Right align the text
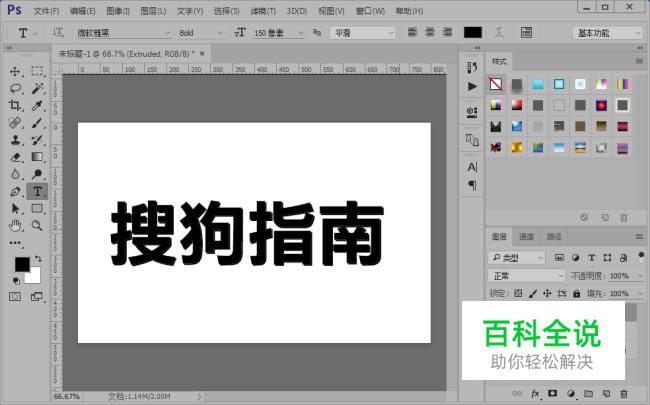 [x=447, y=32]
